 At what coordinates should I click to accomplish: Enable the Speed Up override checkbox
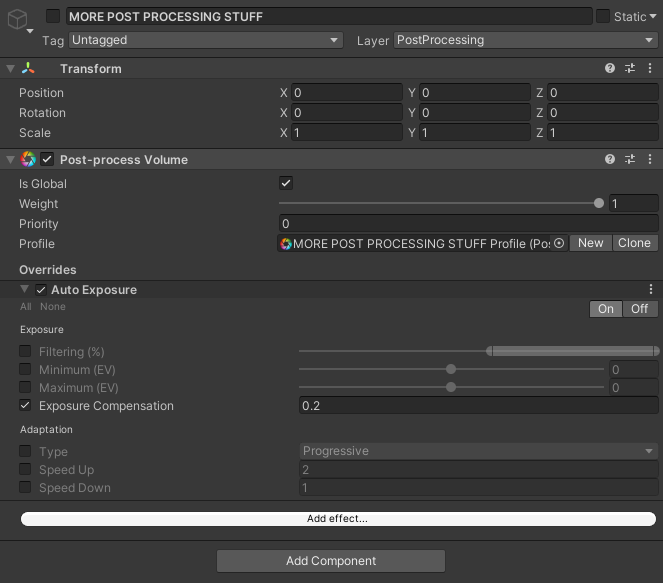[x=25, y=469]
